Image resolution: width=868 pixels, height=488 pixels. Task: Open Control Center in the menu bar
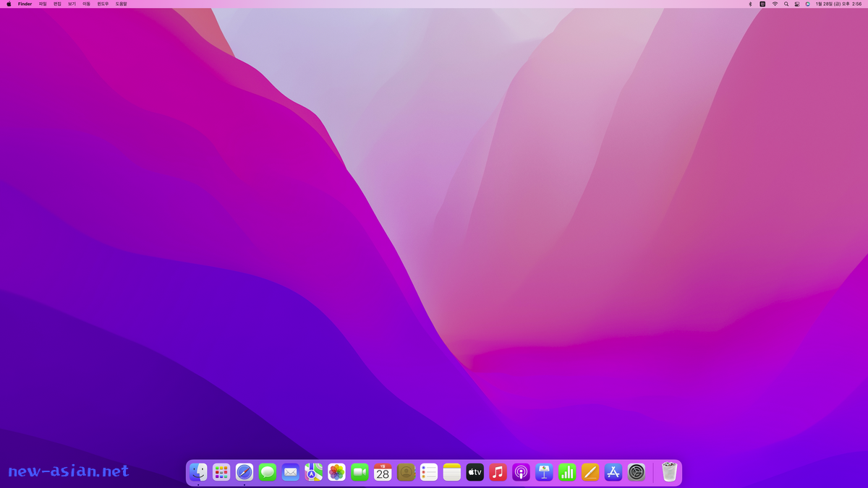click(797, 4)
